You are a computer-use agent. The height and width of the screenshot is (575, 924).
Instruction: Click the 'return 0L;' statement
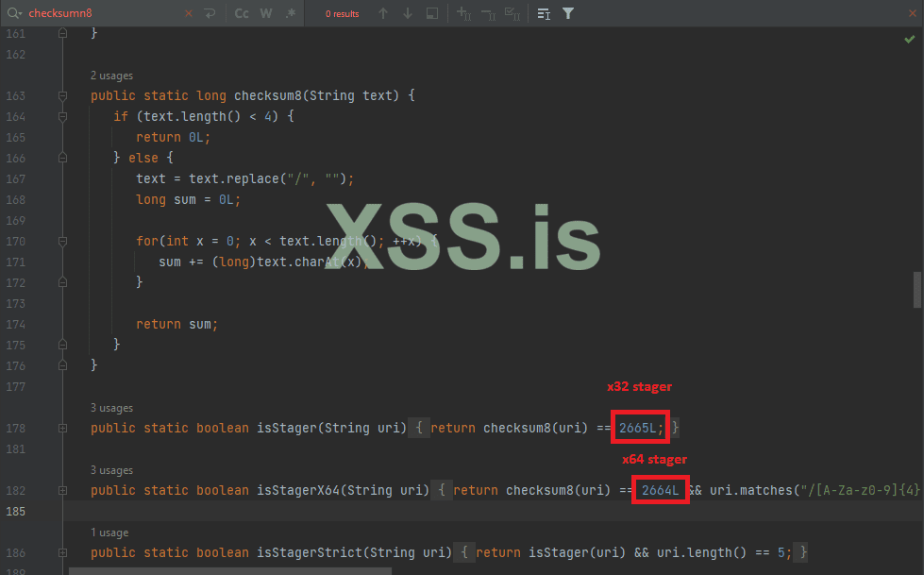point(174,138)
